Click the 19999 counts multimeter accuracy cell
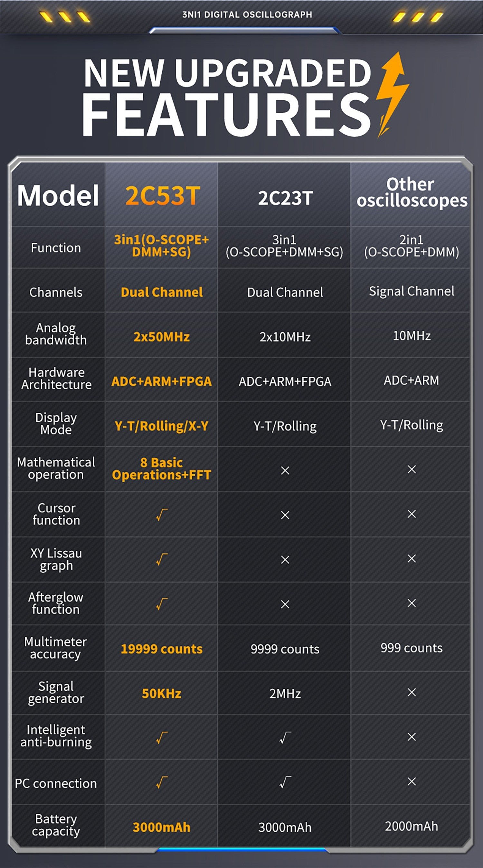Image resolution: width=483 pixels, height=868 pixels. [x=162, y=649]
